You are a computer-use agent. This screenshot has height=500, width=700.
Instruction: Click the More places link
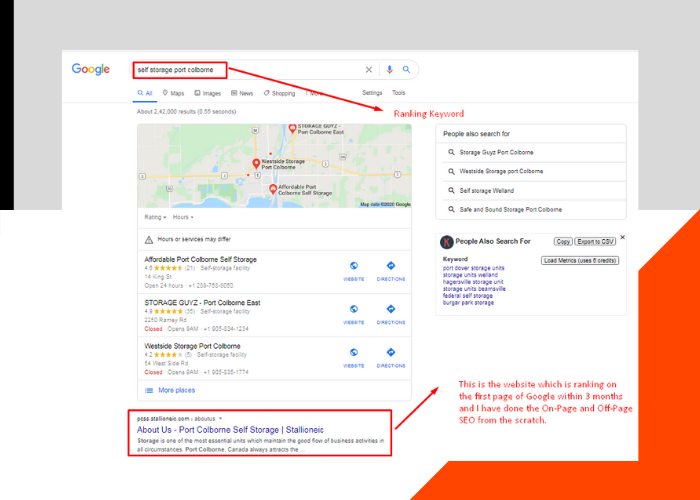coord(177,390)
